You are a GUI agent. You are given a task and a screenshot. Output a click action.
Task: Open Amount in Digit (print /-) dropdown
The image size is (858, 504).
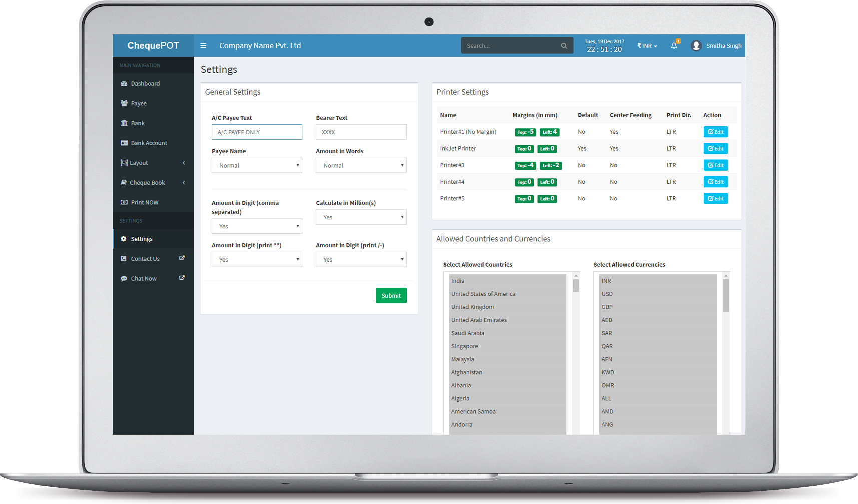tap(361, 260)
